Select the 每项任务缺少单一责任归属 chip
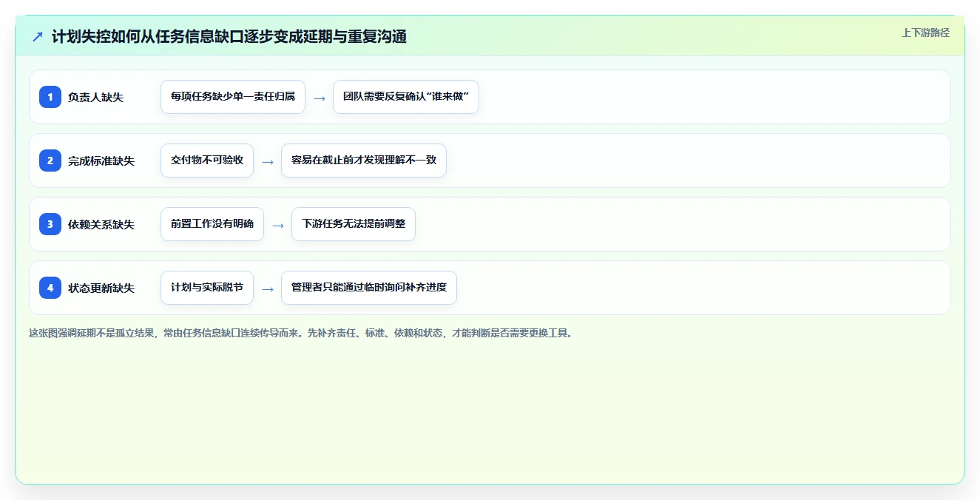This screenshot has height=500, width=980. [233, 97]
